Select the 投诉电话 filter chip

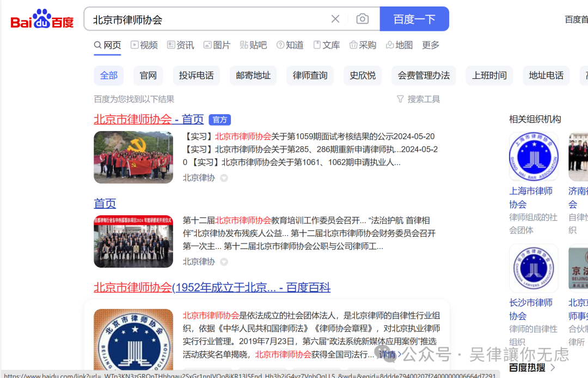tap(197, 76)
